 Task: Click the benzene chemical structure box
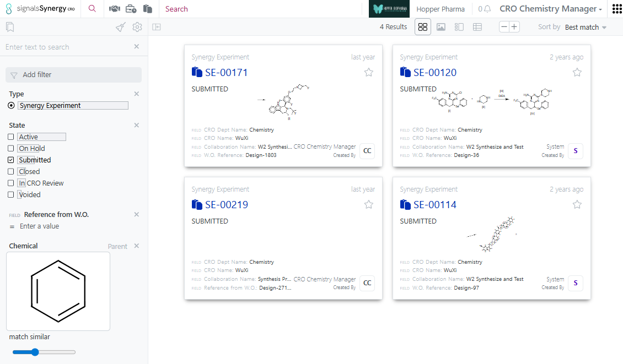(58, 291)
